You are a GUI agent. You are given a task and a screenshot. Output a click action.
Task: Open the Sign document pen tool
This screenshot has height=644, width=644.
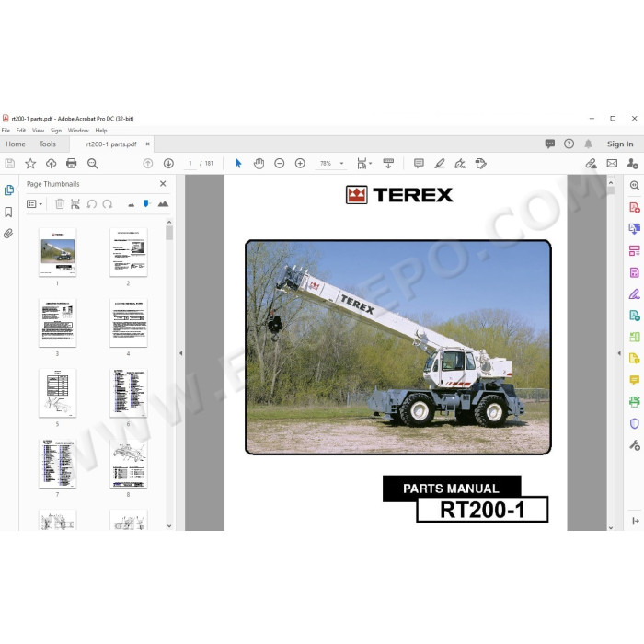(460, 164)
